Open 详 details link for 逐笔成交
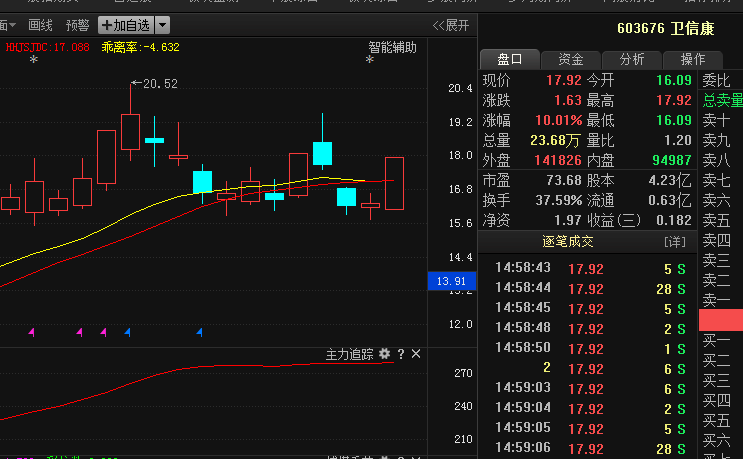Image resolution: width=743 pixels, height=459 pixels. [675, 243]
